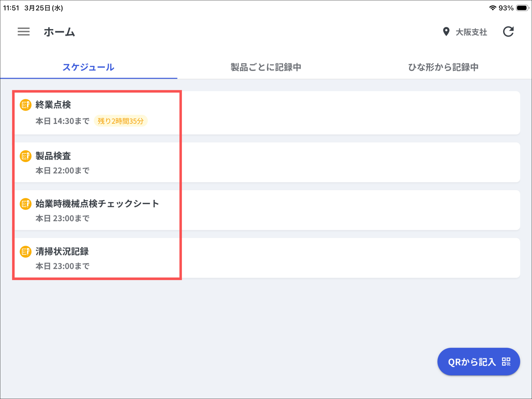Click the 清掃状況記録 checklist icon
The height and width of the screenshot is (399, 532).
click(x=25, y=252)
